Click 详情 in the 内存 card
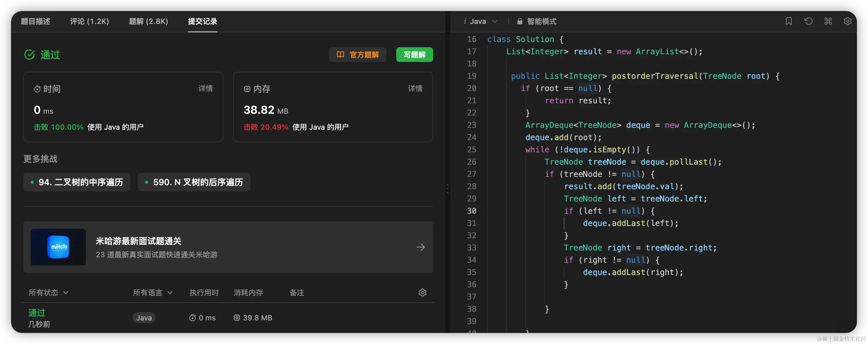This screenshot has height=344, width=868. coord(415,89)
